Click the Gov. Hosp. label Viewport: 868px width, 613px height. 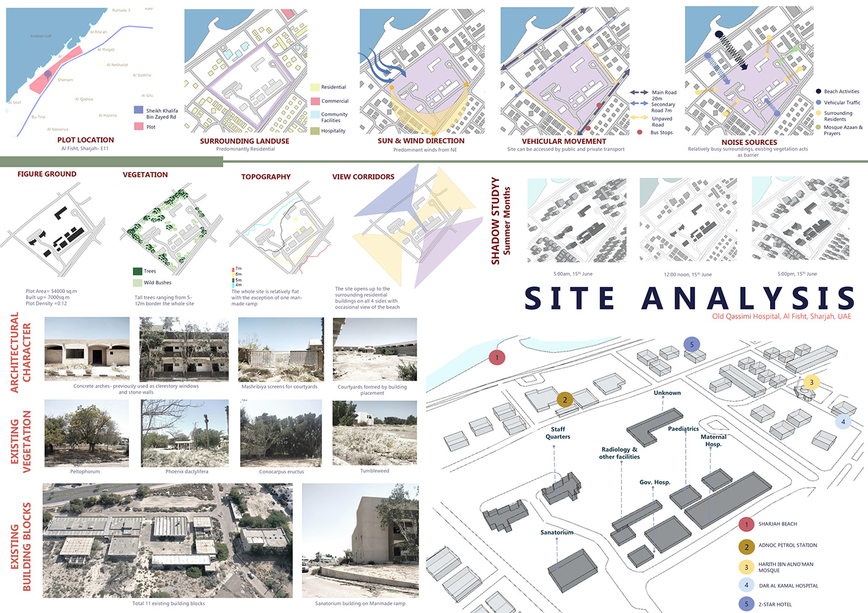tap(655, 482)
